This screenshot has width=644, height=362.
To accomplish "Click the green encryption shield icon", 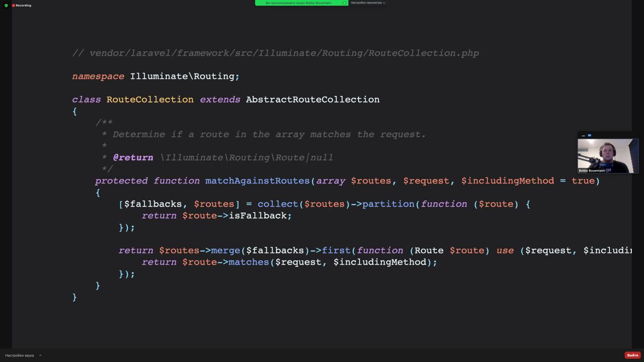I will click(6, 5).
